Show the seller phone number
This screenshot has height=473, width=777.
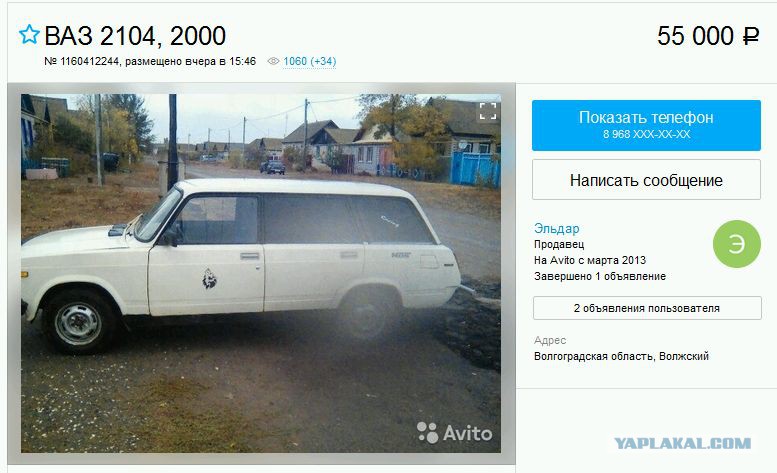click(646, 125)
